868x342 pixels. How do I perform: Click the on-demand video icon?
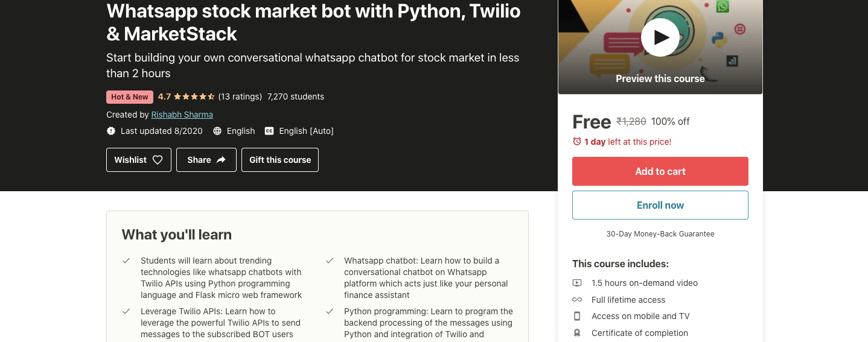click(577, 283)
